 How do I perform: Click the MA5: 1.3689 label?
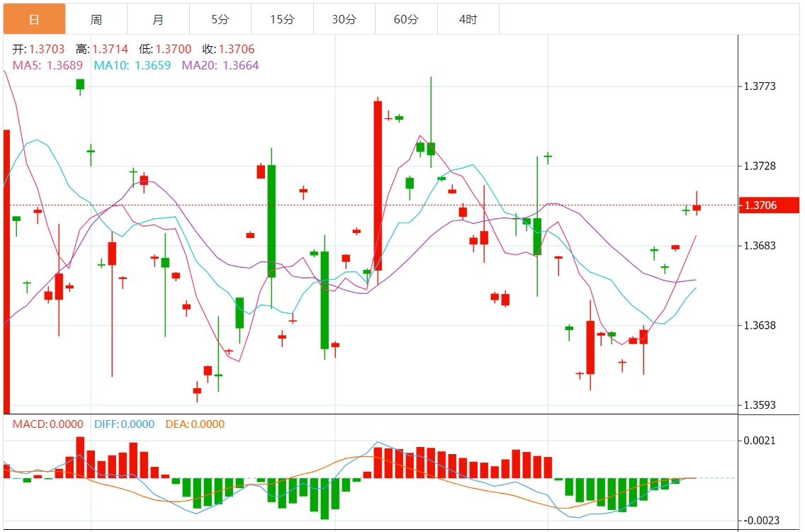coord(47,65)
